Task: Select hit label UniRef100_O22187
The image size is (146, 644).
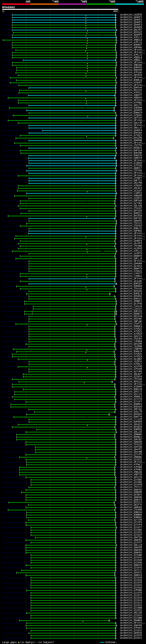Action: pyautogui.click(x=131, y=191)
